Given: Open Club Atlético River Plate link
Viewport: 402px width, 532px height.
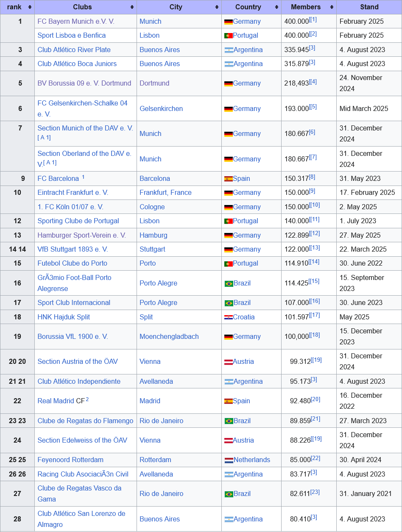Looking at the screenshot, I should coord(74,50).
